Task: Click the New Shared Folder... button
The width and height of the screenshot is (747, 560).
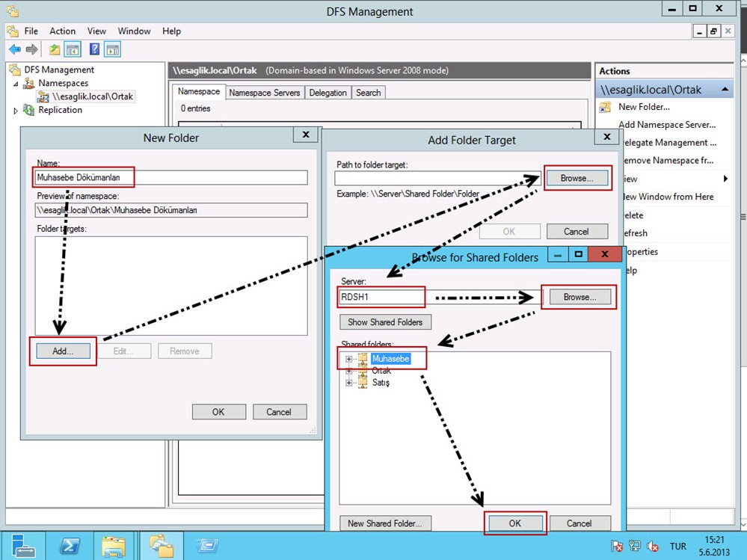Action: tap(385, 523)
